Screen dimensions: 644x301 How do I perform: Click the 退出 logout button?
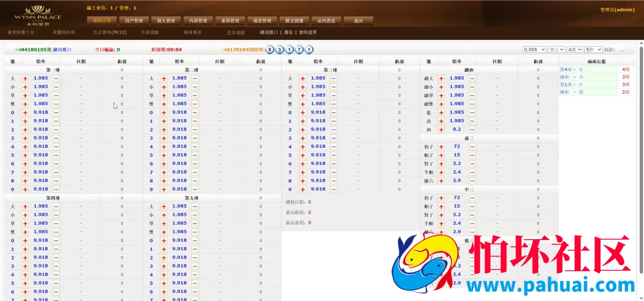coord(358,20)
